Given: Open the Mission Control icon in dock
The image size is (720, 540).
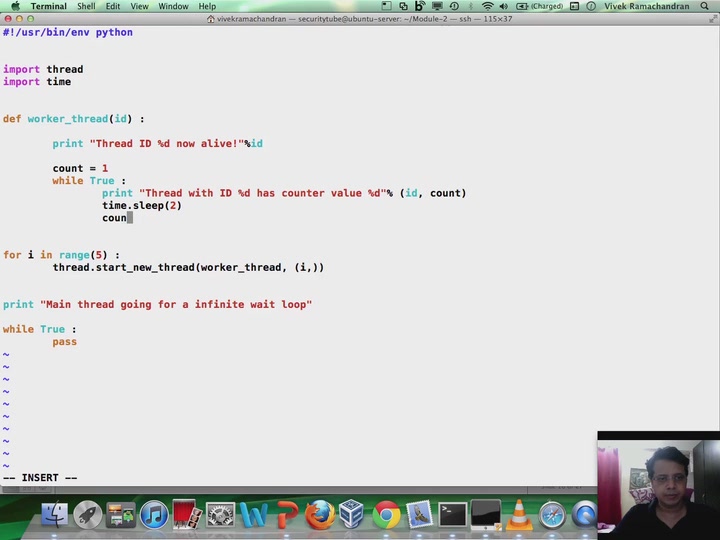Looking at the screenshot, I should pyautogui.click(x=121, y=514).
